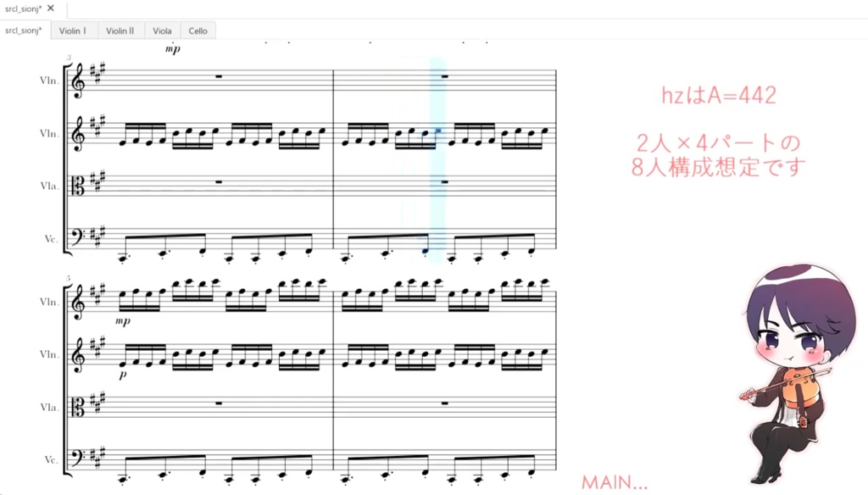Open the Violin II part tab

120,31
